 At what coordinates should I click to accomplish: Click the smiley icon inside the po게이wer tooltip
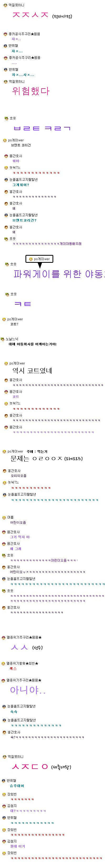point(31,259)
